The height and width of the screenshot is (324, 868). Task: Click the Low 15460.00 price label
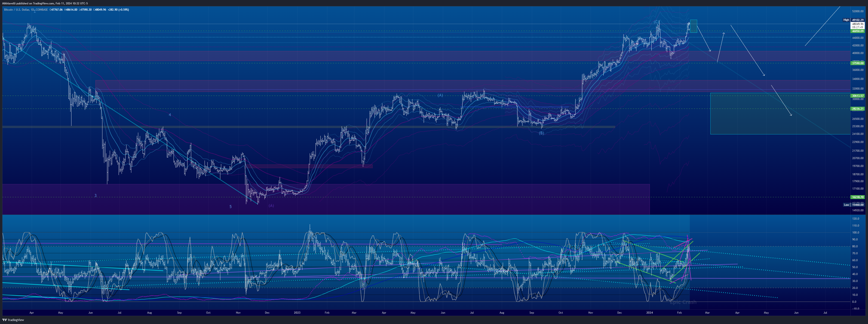click(x=853, y=205)
